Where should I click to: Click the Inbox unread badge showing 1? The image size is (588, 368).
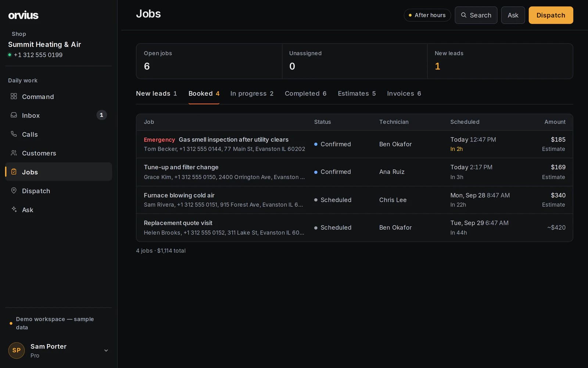[x=101, y=115]
